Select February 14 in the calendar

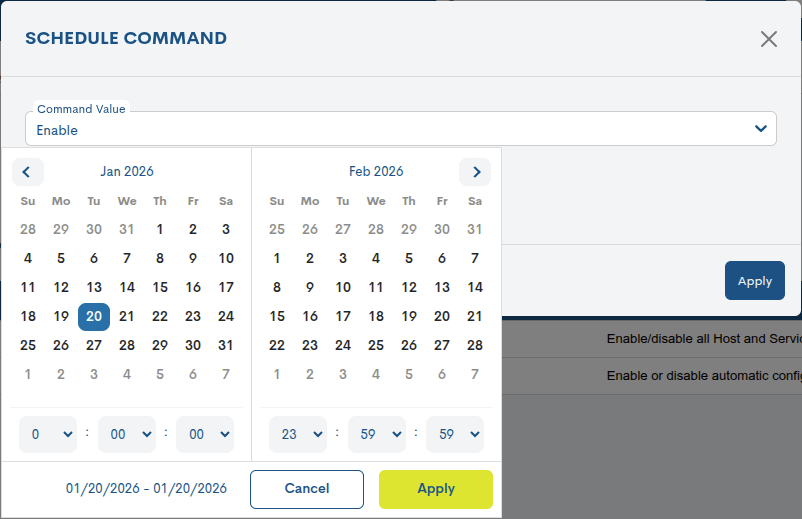tap(475, 287)
